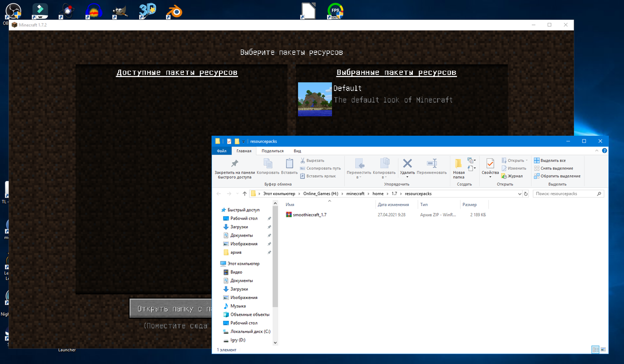
Task: Click the Copy button in ribbon
Action: click(268, 166)
